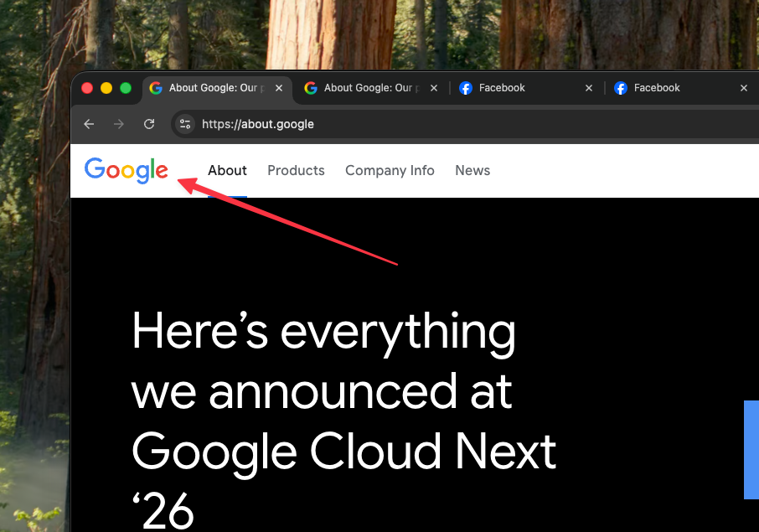This screenshot has height=532, width=759.
Task: Close the second About Google tab
Action: coord(434,88)
